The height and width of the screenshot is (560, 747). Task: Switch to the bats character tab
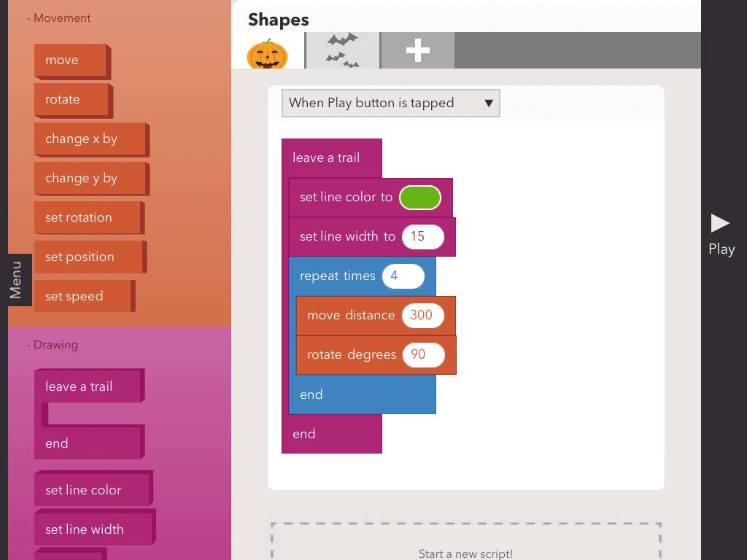342,50
